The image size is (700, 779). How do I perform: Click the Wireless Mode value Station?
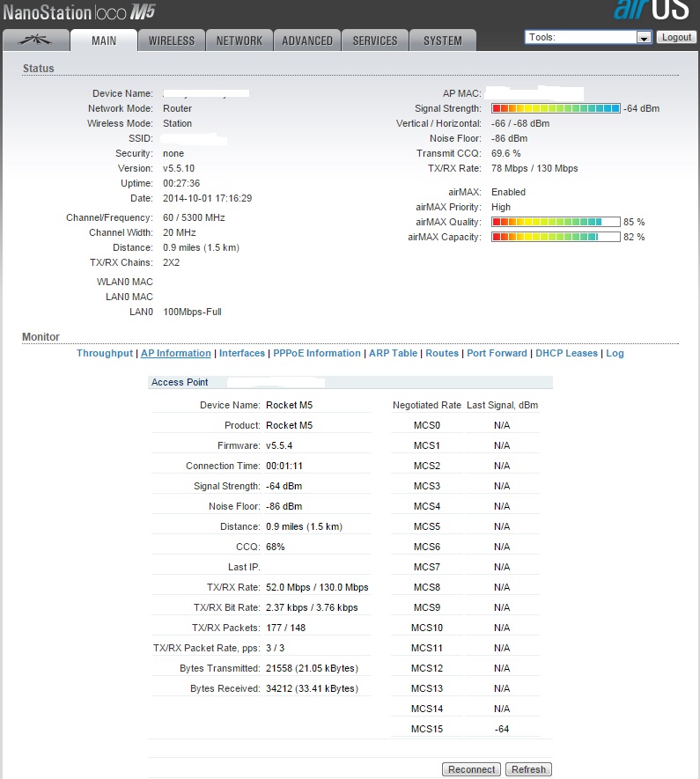177,124
